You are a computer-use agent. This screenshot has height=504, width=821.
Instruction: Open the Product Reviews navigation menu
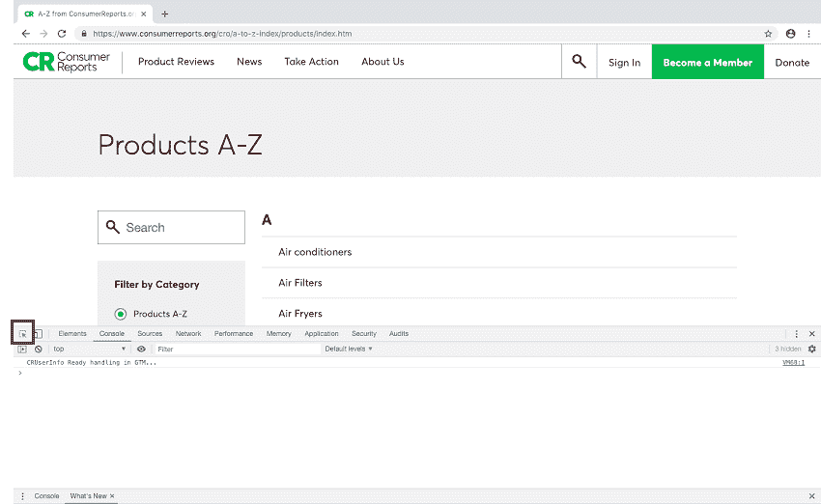tap(176, 62)
